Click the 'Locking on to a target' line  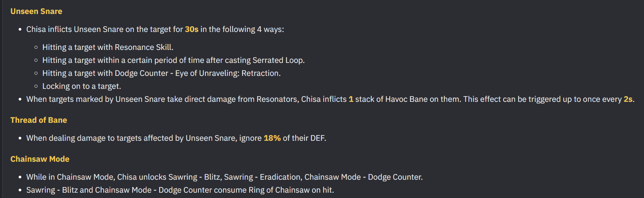click(81, 86)
